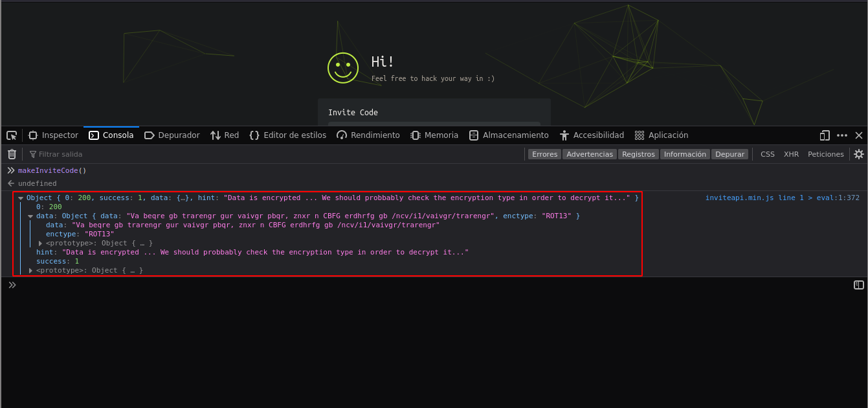Screen dimensions: 868x408
Task: Switch to the Red network tab
Action: (225, 135)
